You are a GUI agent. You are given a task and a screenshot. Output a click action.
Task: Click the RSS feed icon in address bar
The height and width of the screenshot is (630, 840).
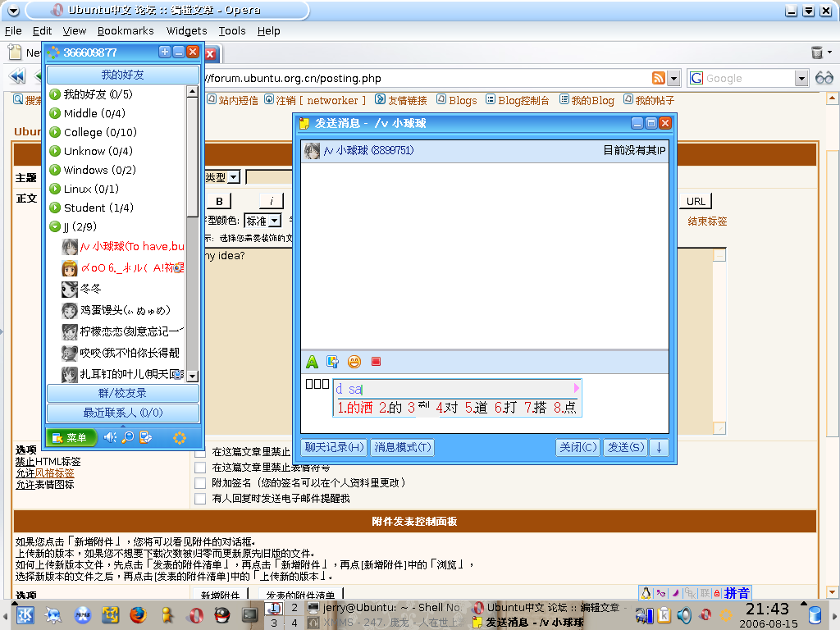click(x=659, y=78)
